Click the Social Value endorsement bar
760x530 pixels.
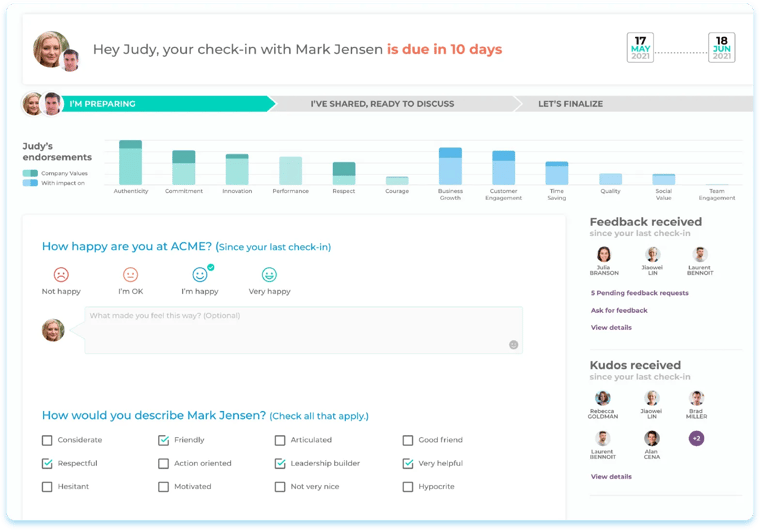(664, 179)
